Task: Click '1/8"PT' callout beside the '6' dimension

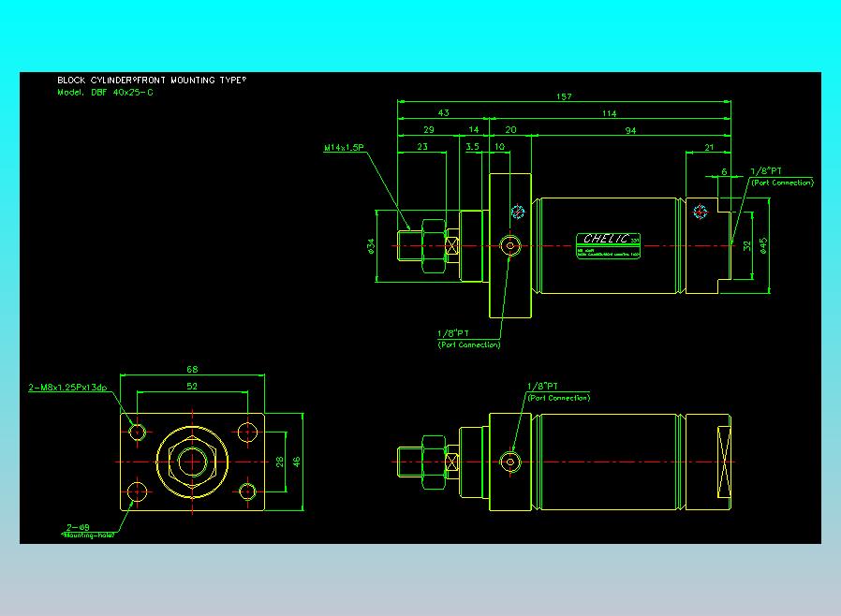Action: 766,171
